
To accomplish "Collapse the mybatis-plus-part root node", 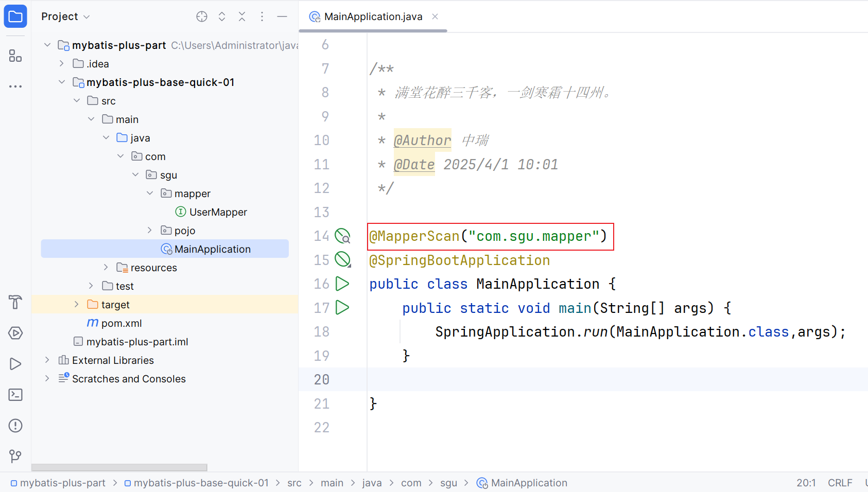I will (47, 45).
